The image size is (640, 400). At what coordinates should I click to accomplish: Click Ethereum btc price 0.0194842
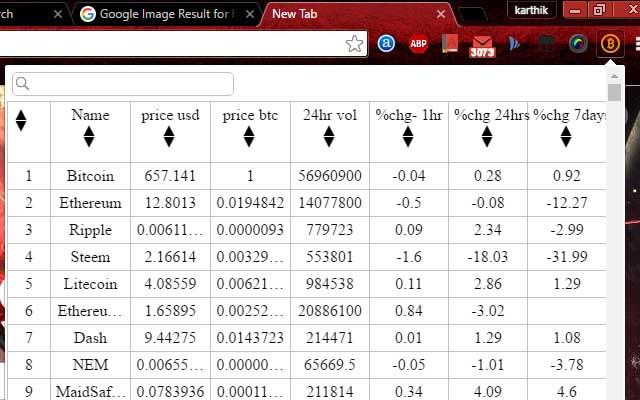coord(250,203)
